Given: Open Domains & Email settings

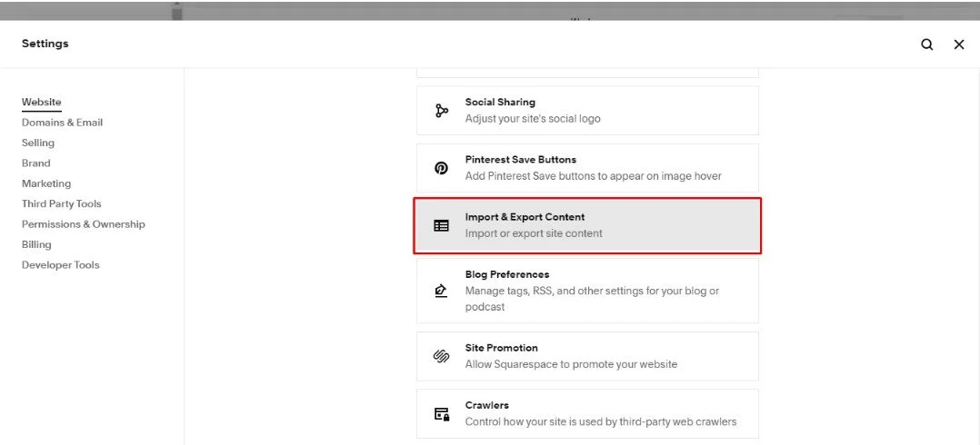Looking at the screenshot, I should 62,123.
